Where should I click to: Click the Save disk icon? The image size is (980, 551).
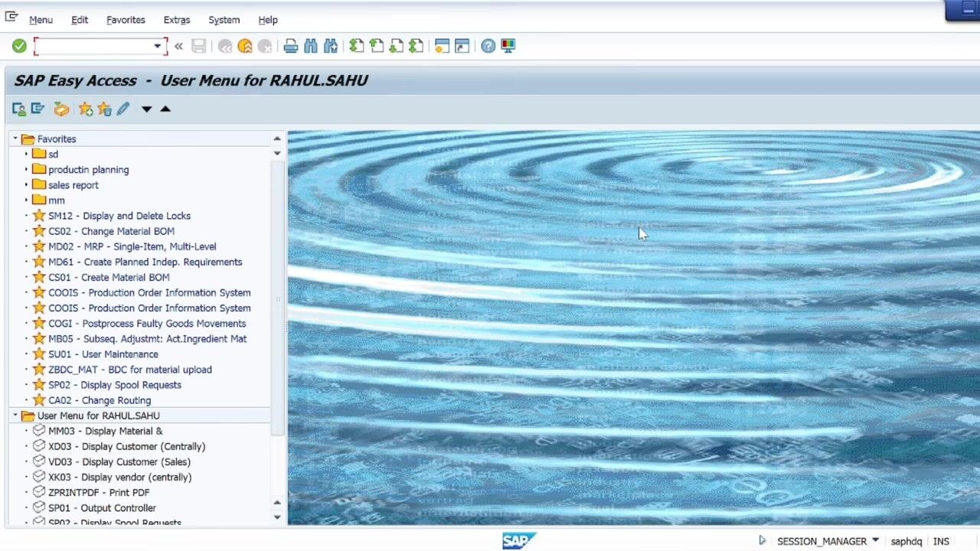point(198,47)
